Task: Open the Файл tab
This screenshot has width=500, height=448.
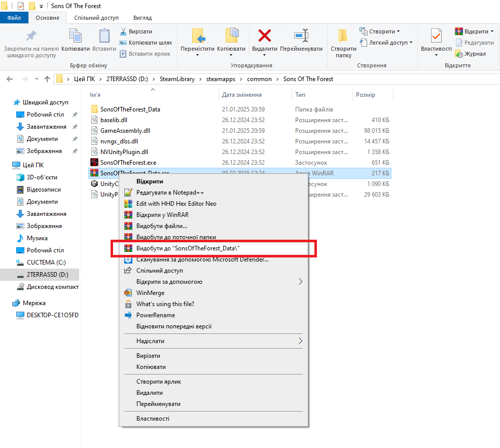Action: point(14,18)
